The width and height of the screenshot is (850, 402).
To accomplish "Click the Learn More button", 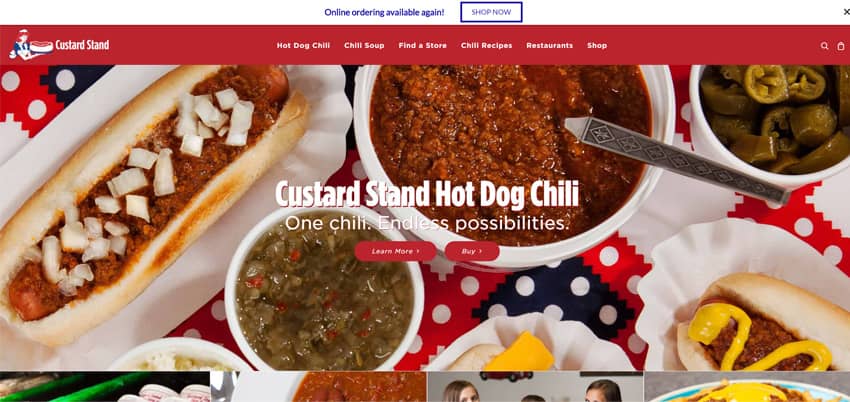I will pyautogui.click(x=395, y=251).
